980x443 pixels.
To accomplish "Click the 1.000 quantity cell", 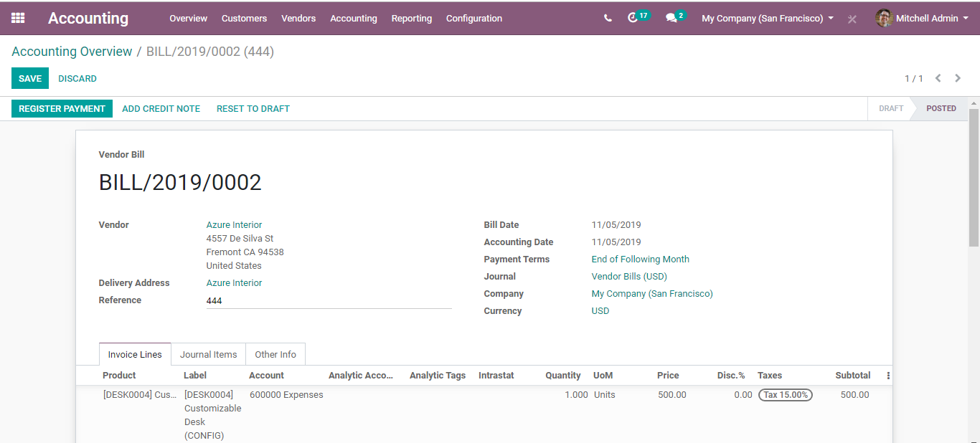I will click(576, 395).
